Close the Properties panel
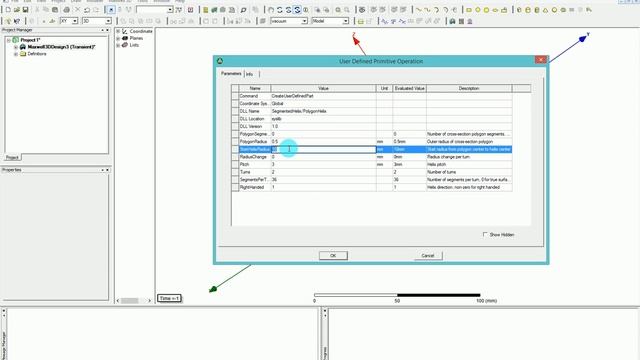 click(107, 170)
